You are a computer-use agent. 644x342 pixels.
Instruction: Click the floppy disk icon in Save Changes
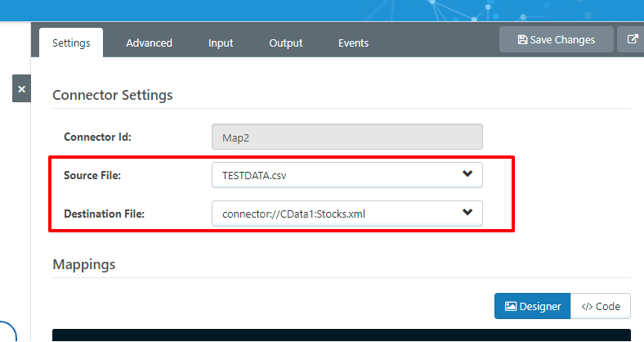[x=522, y=39]
